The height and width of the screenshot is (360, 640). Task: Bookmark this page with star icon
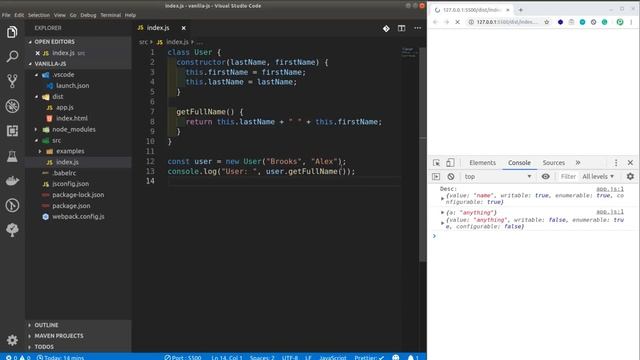coord(547,22)
